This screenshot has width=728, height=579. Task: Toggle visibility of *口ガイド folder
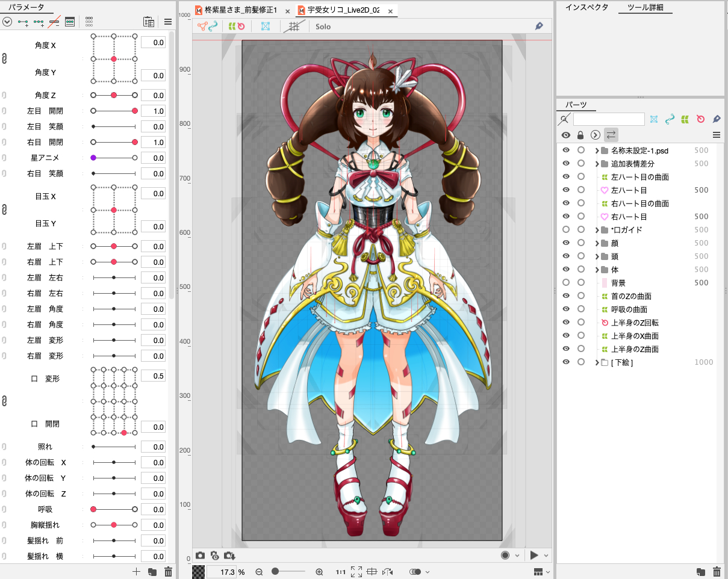coord(566,230)
